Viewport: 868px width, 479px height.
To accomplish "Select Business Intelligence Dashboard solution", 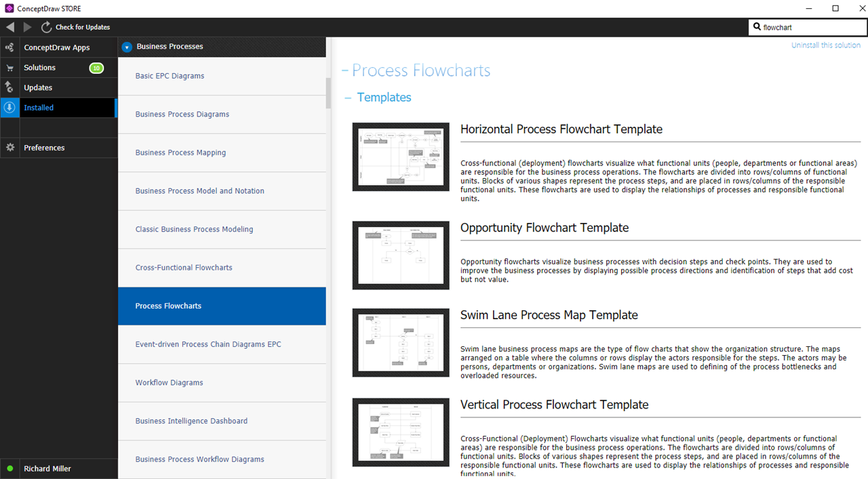I will point(222,421).
